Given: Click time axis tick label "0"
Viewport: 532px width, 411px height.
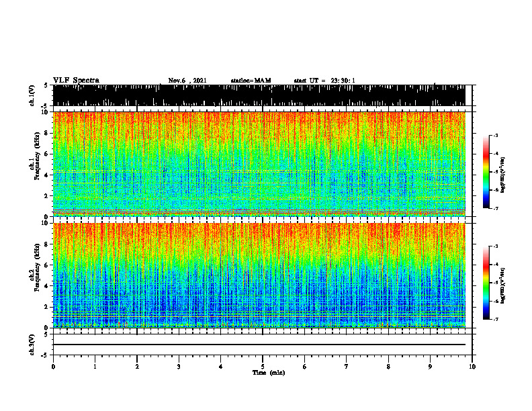Looking at the screenshot, I should 53,367.
